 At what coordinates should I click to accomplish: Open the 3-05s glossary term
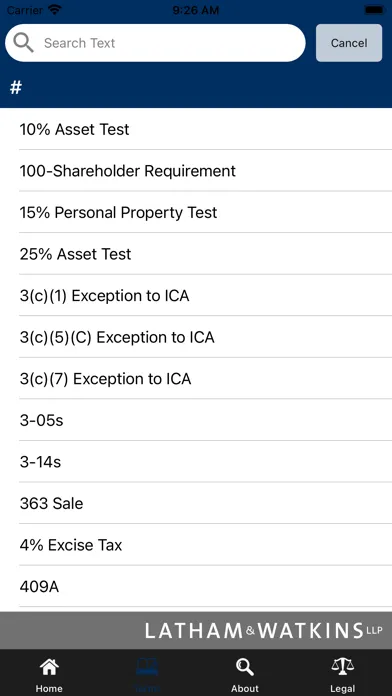pyautogui.click(x=196, y=420)
